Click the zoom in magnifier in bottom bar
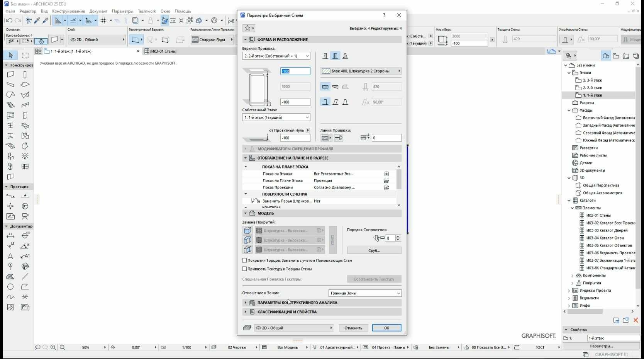Image resolution: width=644 pixels, height=359 pixels. tap(53, 347)
